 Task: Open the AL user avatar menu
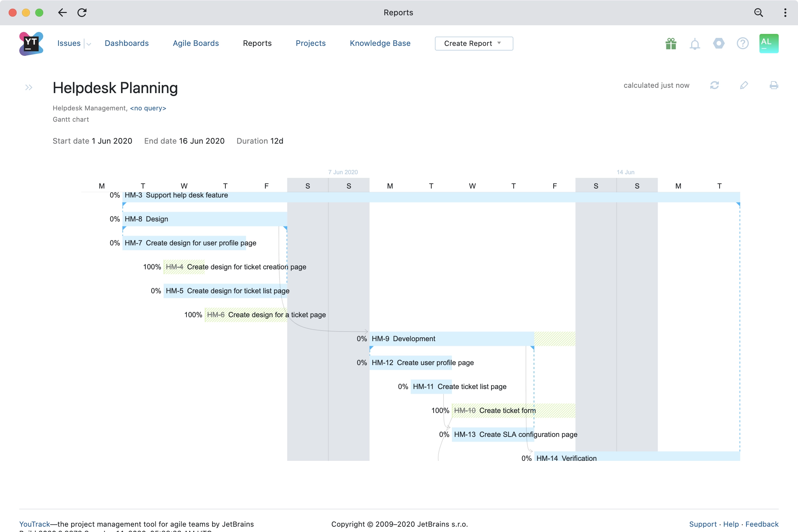coord(768,44)
